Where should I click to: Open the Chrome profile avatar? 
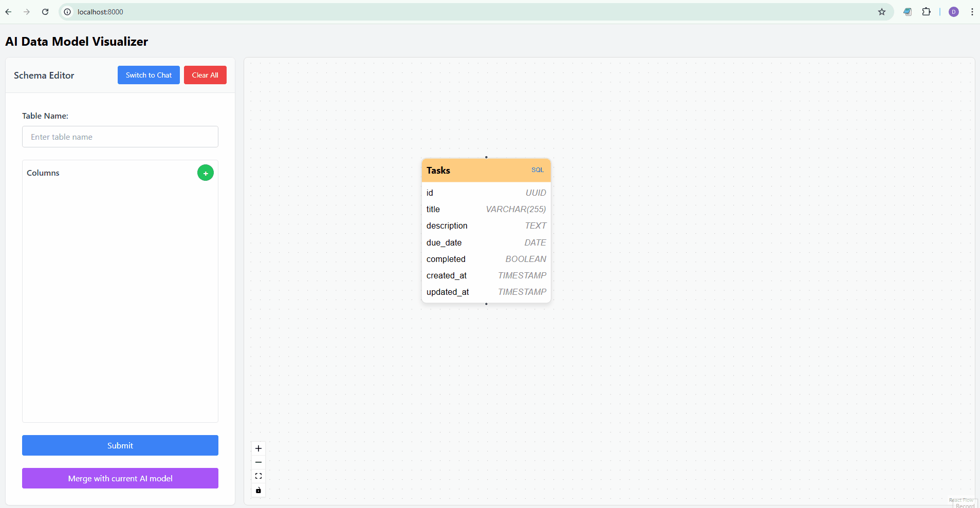pyautogui.click(x=954, y=12)
